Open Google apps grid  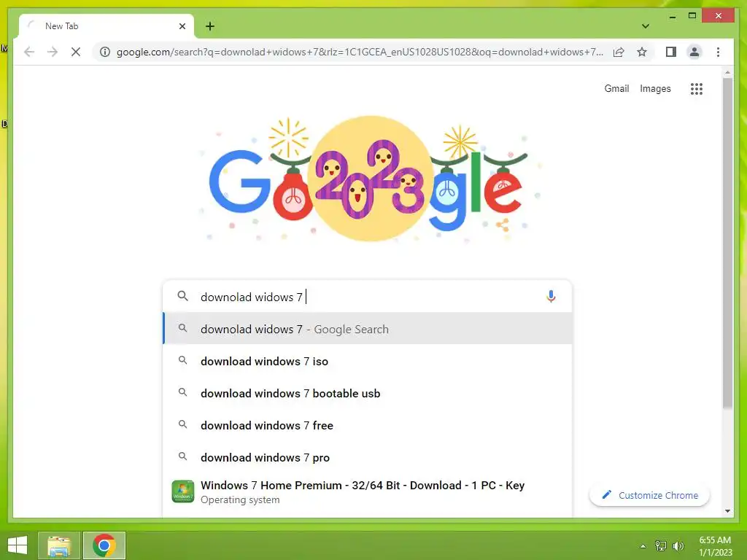tap(697, 88)
